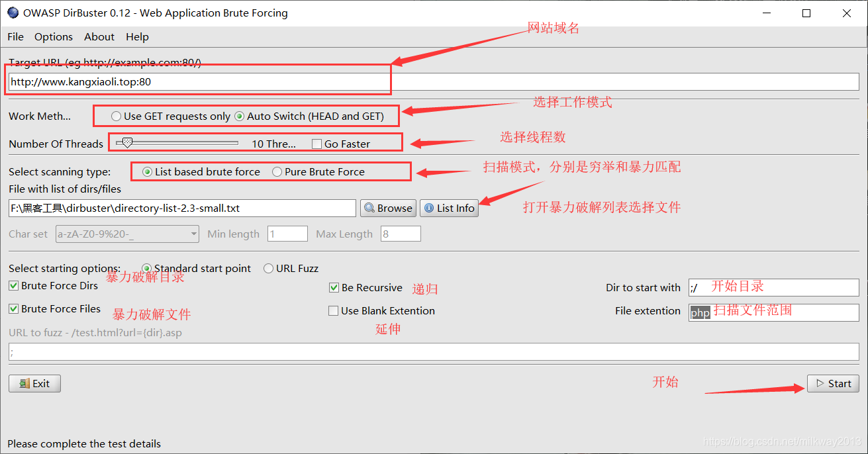Click the URL to fuzz input field
The height and width of the screenshot is (454, 868).
point(434,352)
